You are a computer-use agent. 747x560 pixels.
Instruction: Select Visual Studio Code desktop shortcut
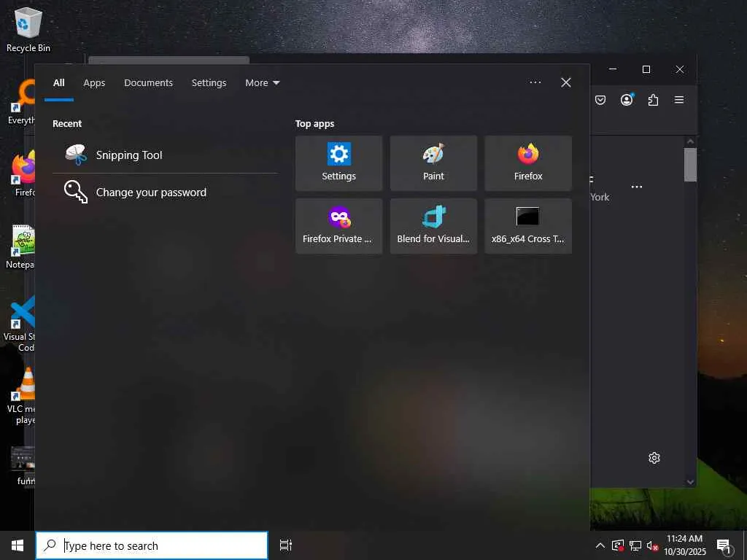[x=20, y=324]
